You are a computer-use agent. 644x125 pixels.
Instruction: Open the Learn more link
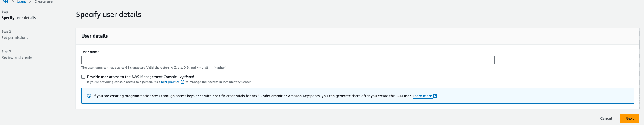[x=422, y=96]
